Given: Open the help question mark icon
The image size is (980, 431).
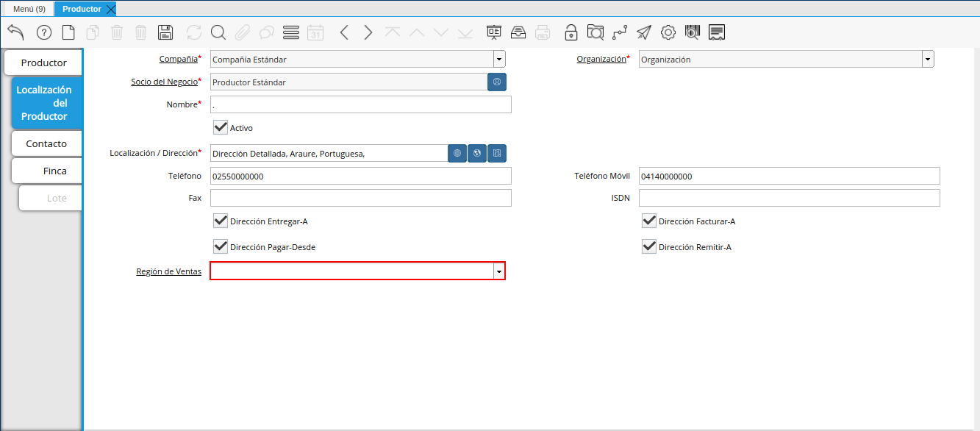Looking at the screenshot, I should [44, 32].
